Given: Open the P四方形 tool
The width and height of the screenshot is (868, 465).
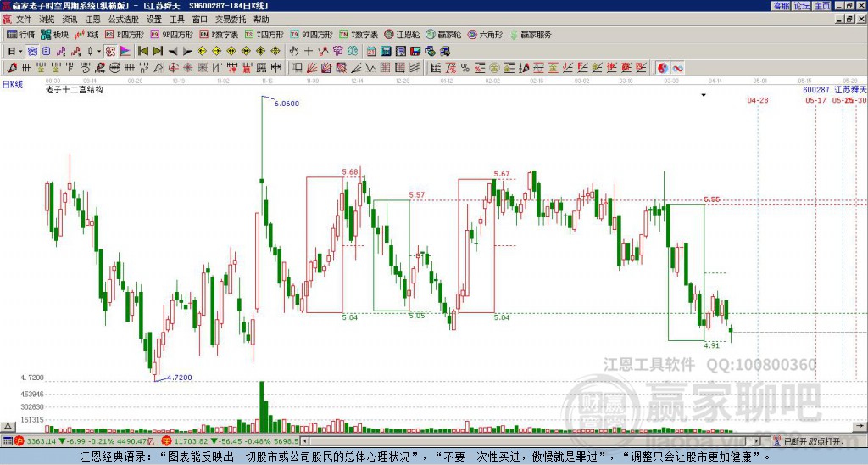Looking at the screenshot, I should (125, 34).
